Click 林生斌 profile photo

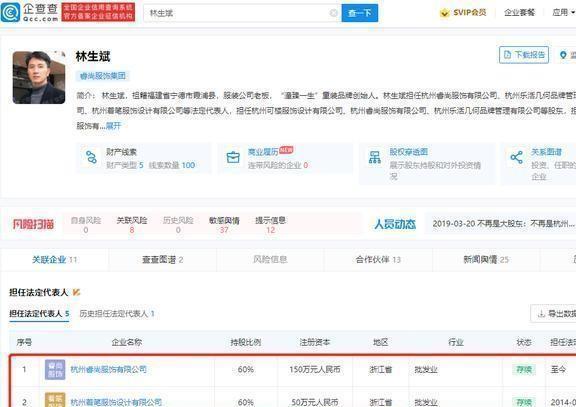click(39, 78)
